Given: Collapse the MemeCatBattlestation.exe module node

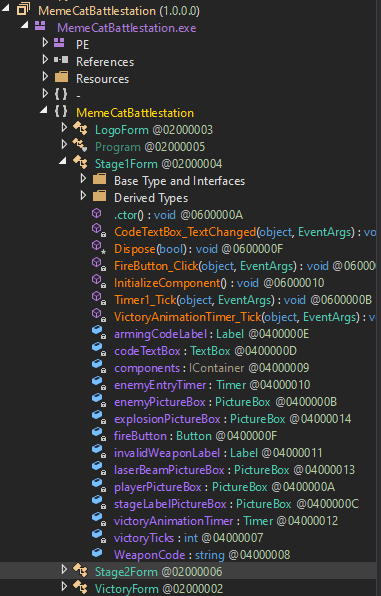Looking at the screenshot, I should [x=24, y=25].
